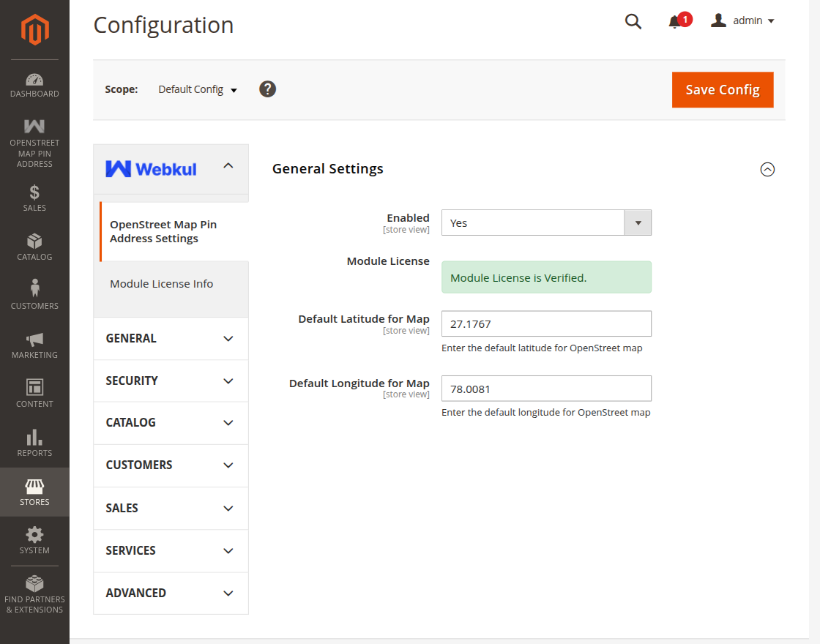
Task: Expand the CUSTOMERS config section
Action: point(171,465)
